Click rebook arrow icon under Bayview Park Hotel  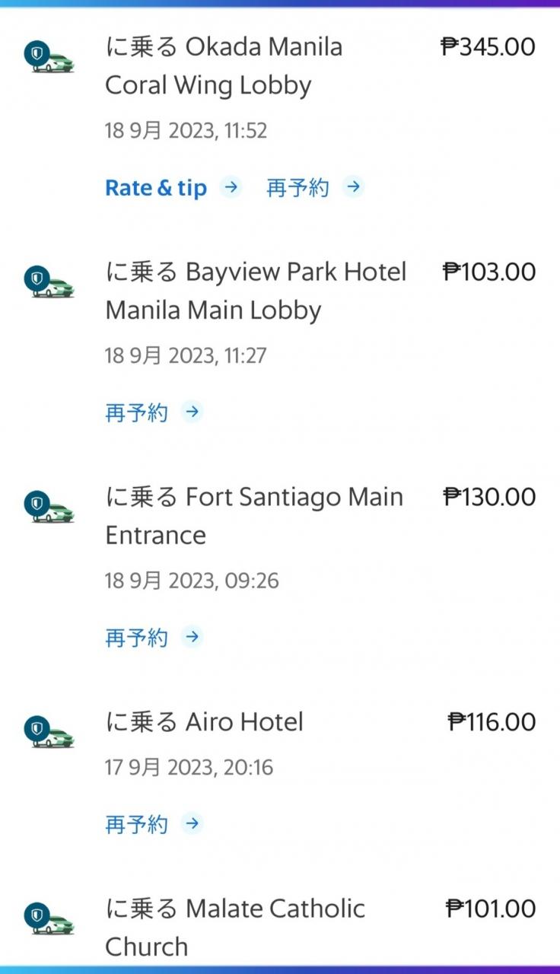pos(193,412)
